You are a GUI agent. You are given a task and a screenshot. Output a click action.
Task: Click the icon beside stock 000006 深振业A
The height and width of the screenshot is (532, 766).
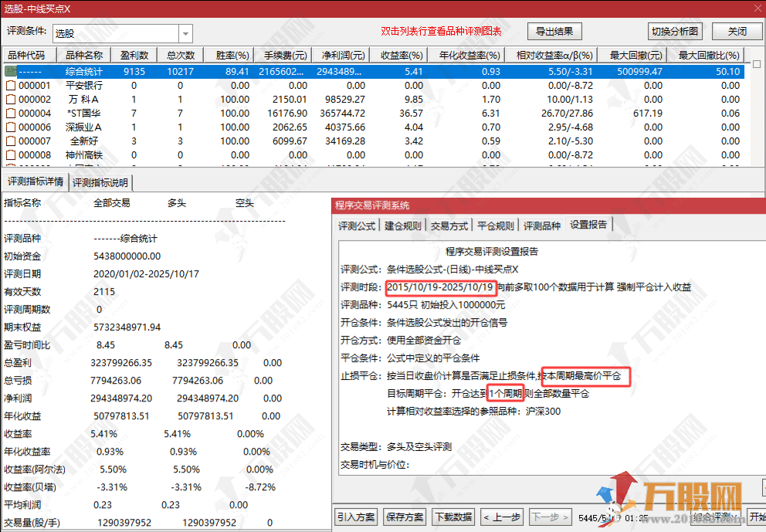(11, 127)
